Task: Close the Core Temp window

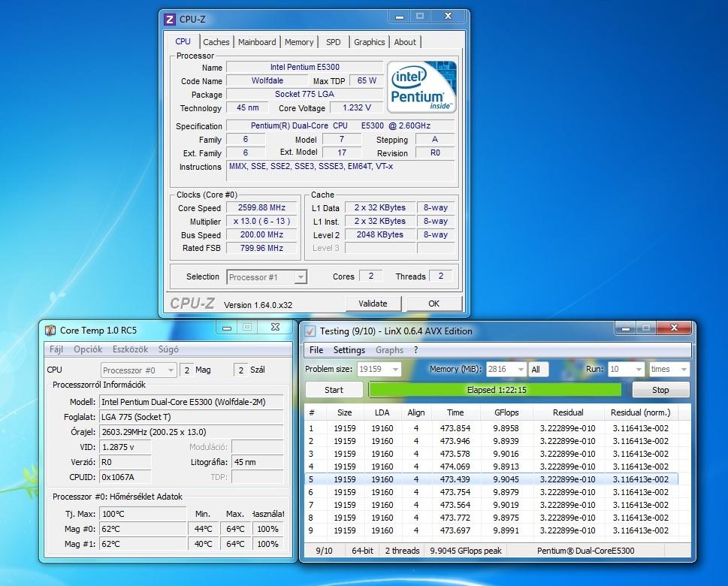Action: click(275, 328)
